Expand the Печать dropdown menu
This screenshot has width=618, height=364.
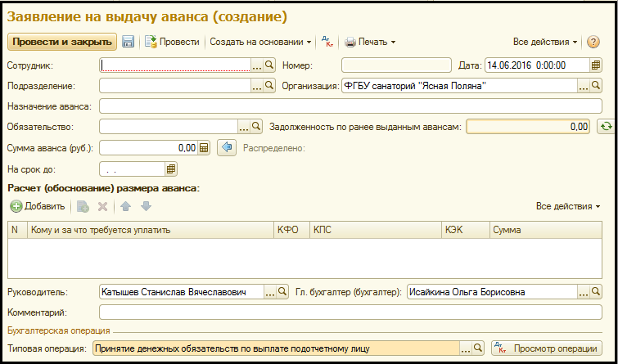point(370,42)
